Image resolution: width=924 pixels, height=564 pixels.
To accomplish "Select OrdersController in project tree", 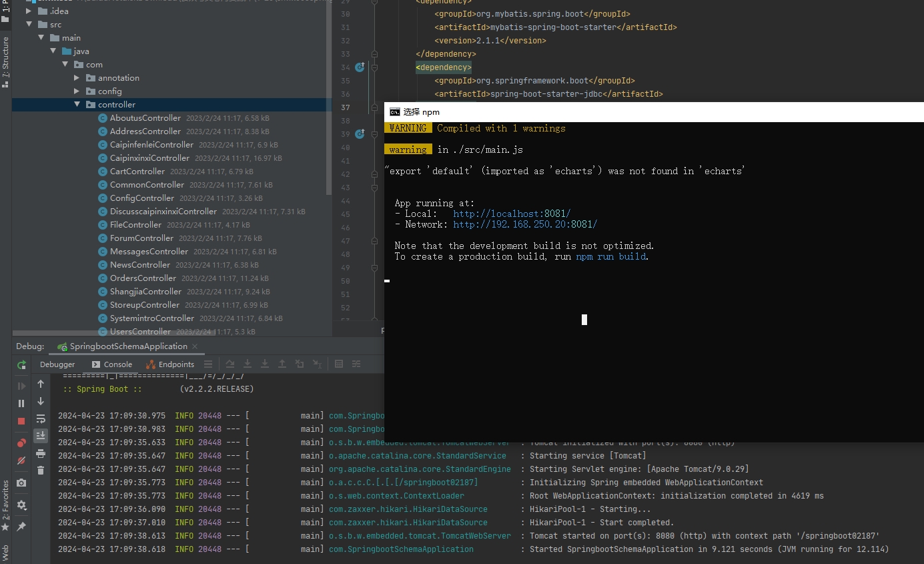I will pos(143,278).
